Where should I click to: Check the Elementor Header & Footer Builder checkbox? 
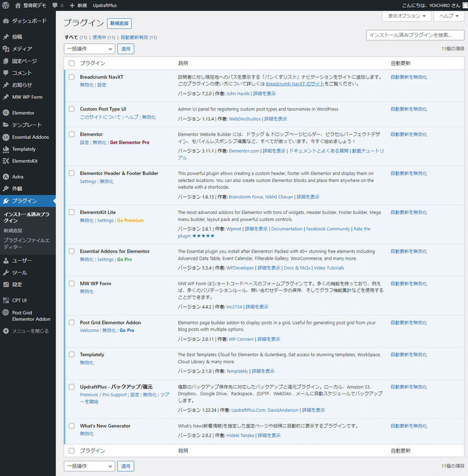coord(72,173)
